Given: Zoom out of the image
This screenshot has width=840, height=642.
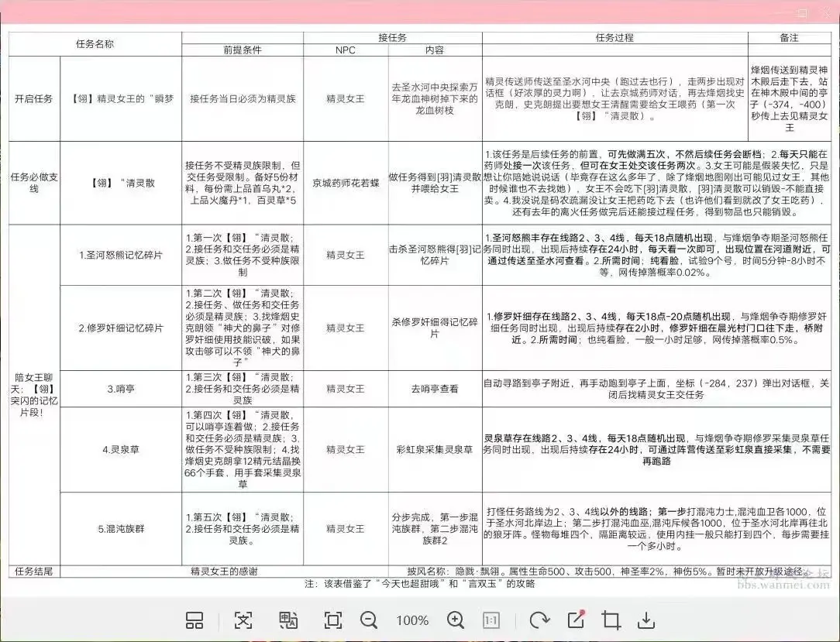Looking at the screenshot, I should click(x=369, y=620).
